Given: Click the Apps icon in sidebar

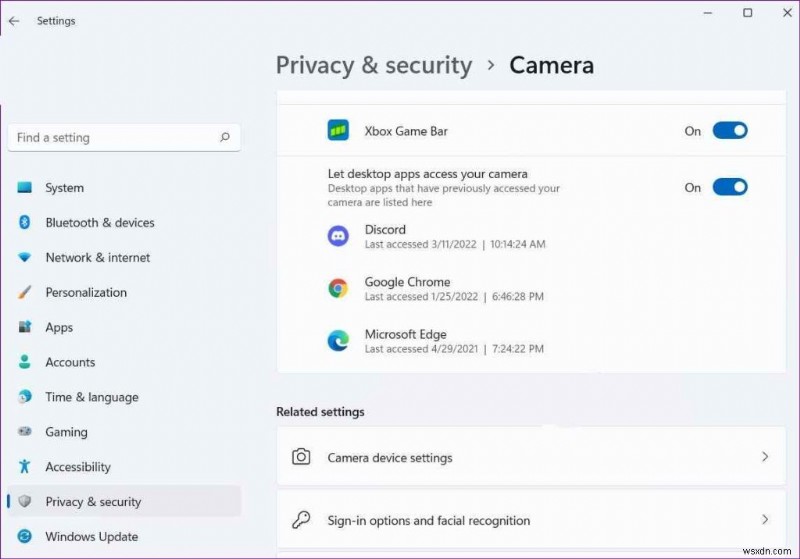Looking at the screenshot, I should point(24,327).
